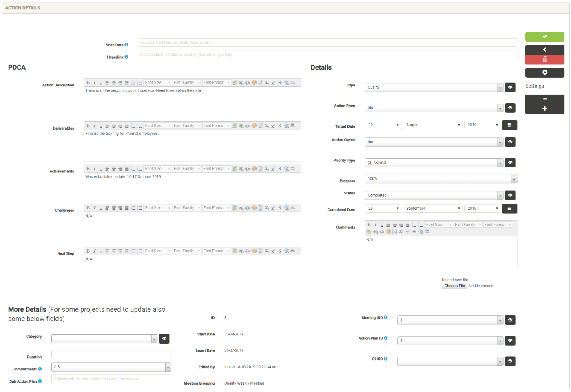
Task: Apply superscript in the Next Step editor toolbar
Action: point(273,251)
